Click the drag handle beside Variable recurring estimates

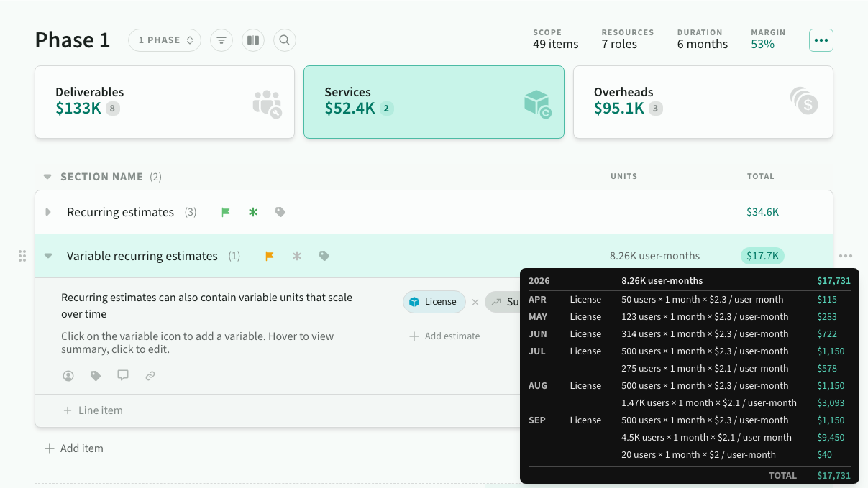22,256
